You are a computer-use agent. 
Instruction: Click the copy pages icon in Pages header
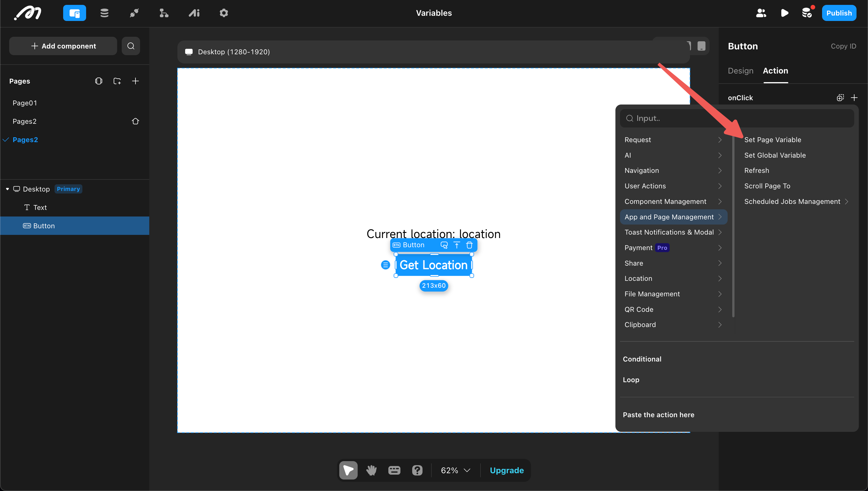(x=98, y=81)
